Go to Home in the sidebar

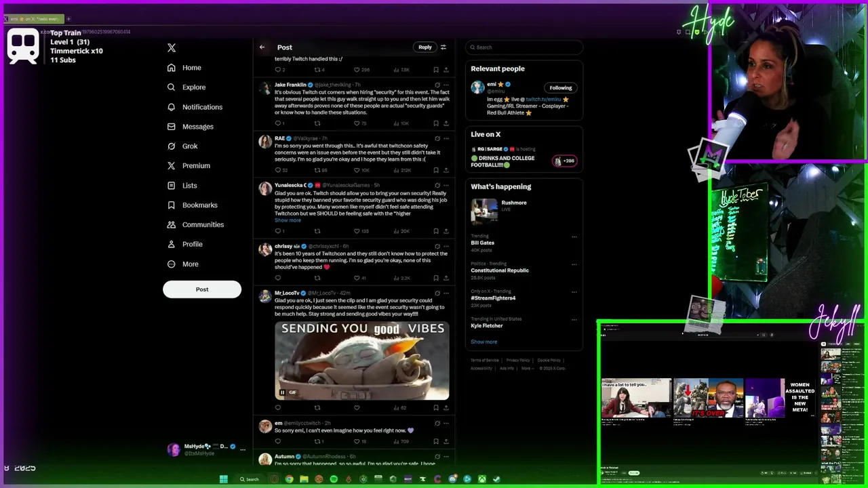click(184, 68)
